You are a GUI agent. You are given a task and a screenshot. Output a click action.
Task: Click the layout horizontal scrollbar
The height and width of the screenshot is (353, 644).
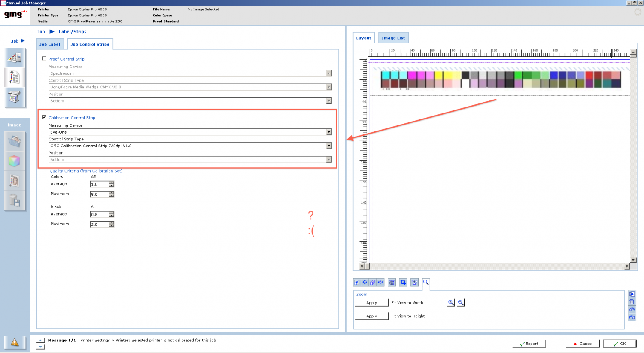pos(494,266)
